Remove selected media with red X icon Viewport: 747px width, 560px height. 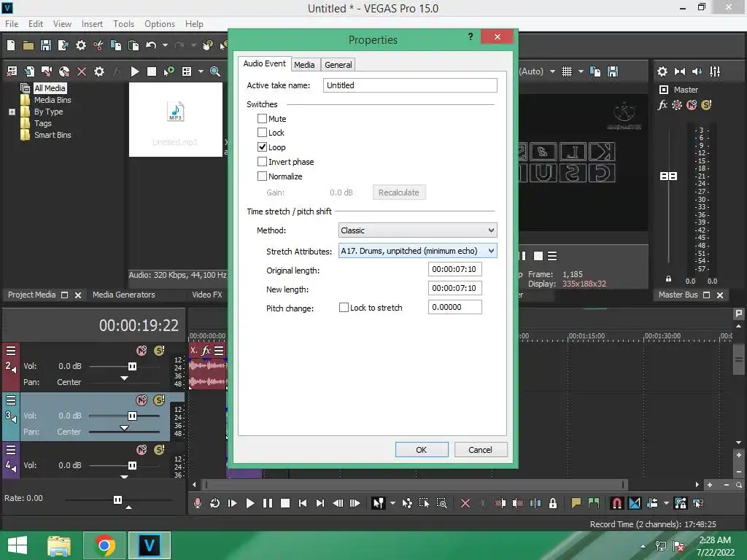[x=82, y=71]
